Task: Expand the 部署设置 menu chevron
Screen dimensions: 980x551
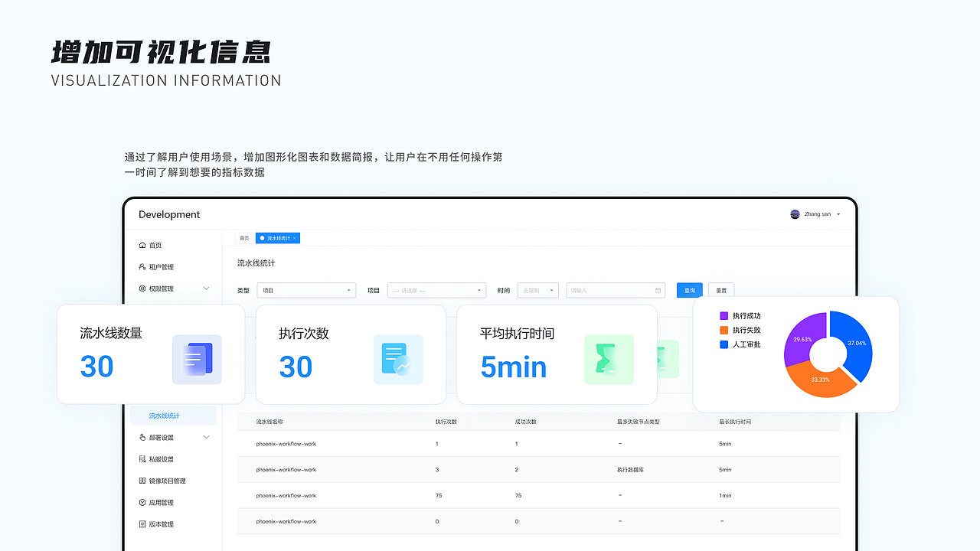Action: coord(206,438)
